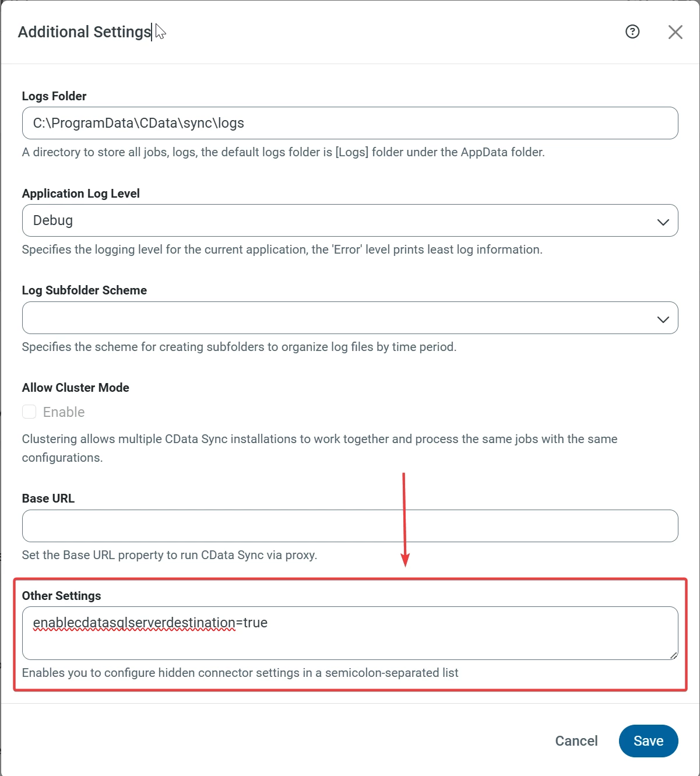Close the Additional Settings dialog
The height and width of the screenshot is (776, 700).
675,32
